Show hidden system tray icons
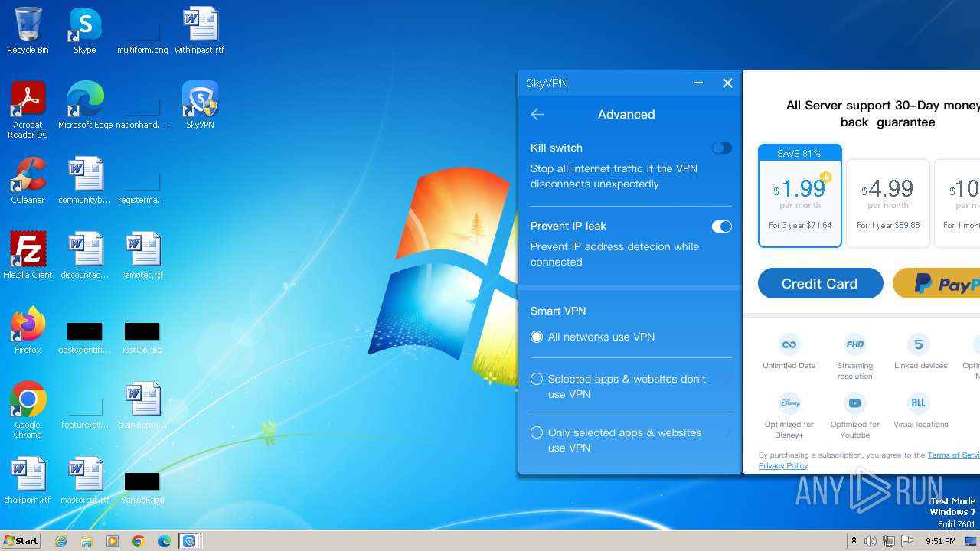 click(x=854, y=541)
